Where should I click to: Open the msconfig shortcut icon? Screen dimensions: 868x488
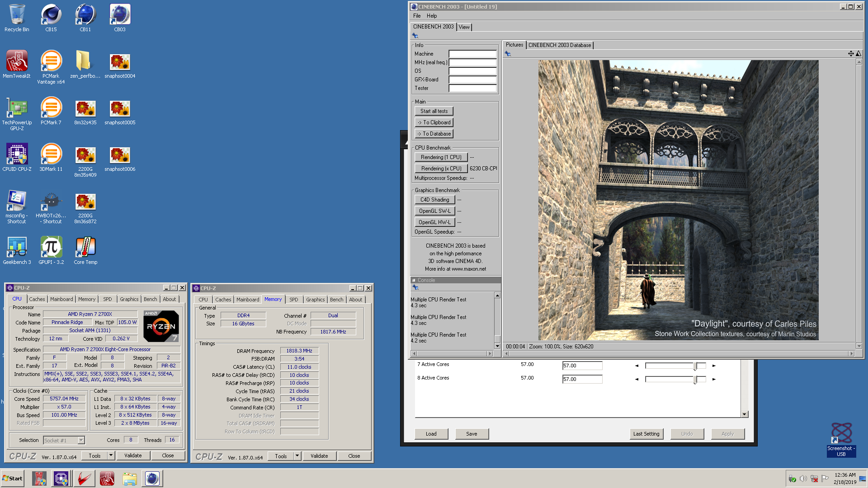17,207
